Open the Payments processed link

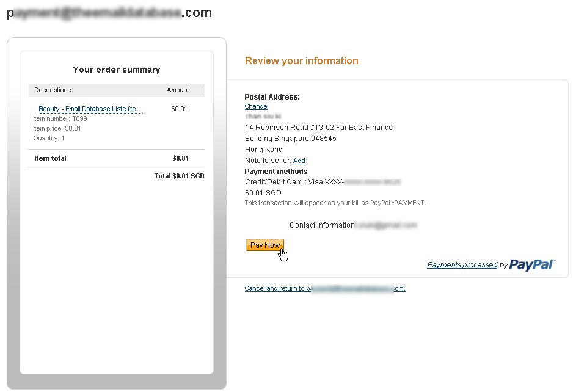(x=462, y=265)
